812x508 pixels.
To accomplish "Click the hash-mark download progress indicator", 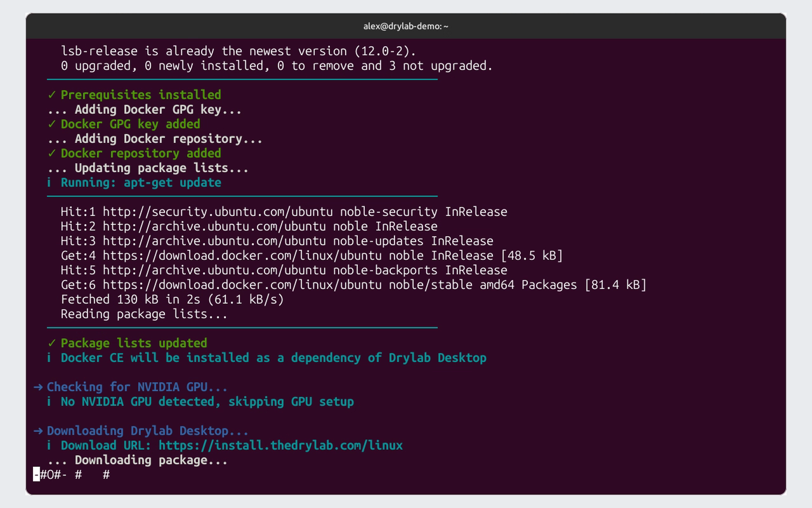I will tap(72, 475).
